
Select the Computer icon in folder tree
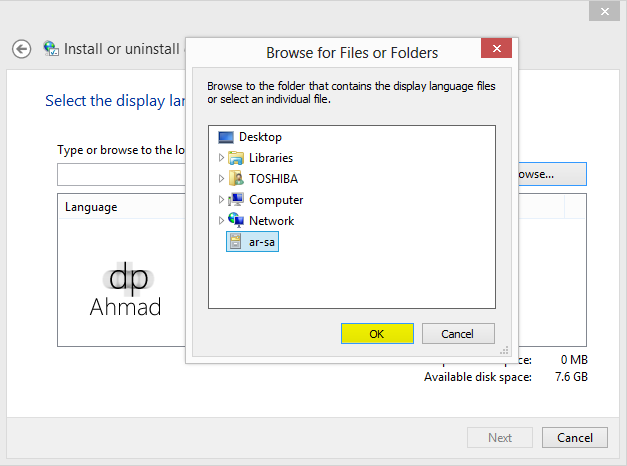click(236, 200)
